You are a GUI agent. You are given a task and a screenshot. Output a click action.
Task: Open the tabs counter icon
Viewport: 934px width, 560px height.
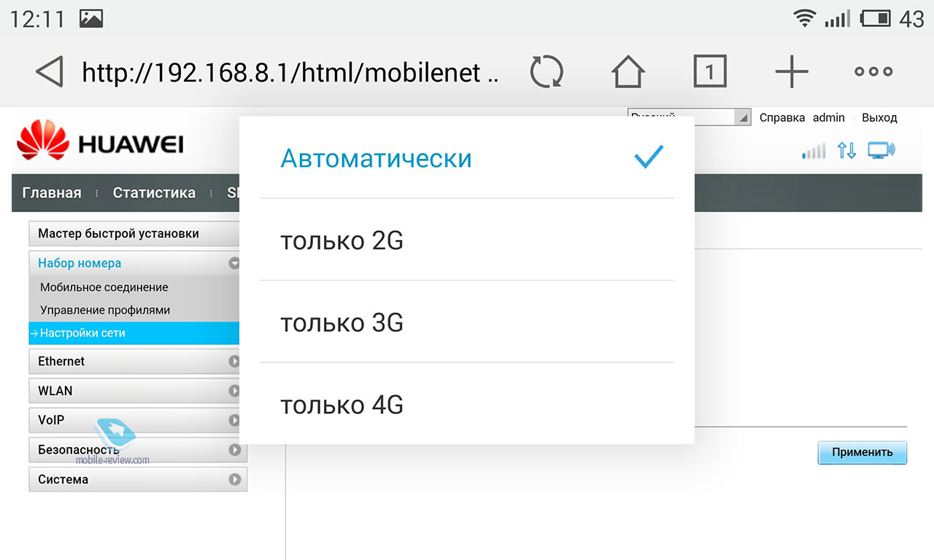(709, 71)
